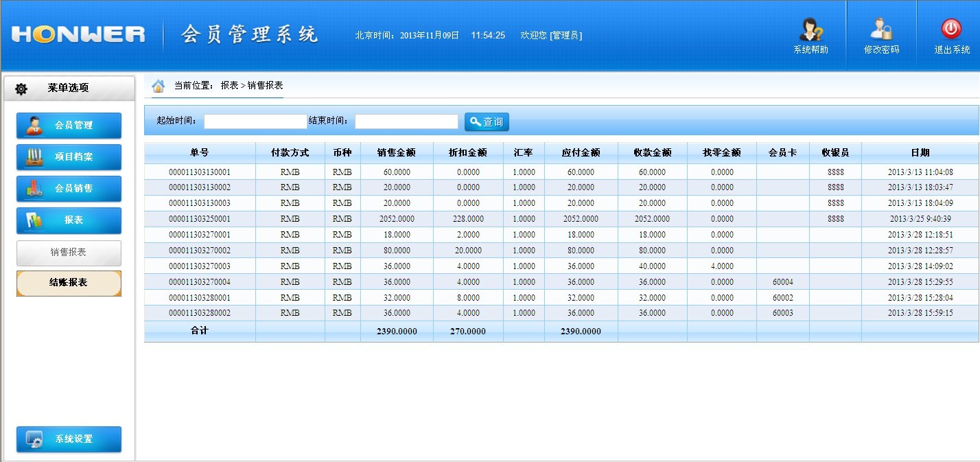
Task: Expand the 会员销售 menu section
Action: coord(69,189)
